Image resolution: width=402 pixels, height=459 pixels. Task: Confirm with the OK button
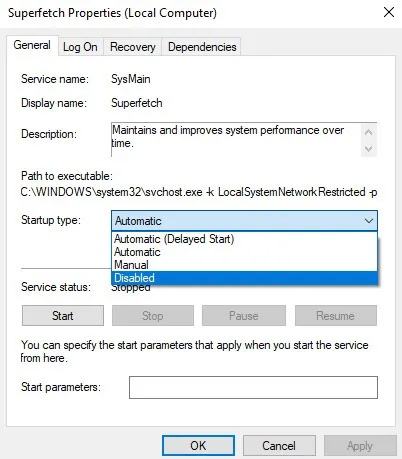198,446
